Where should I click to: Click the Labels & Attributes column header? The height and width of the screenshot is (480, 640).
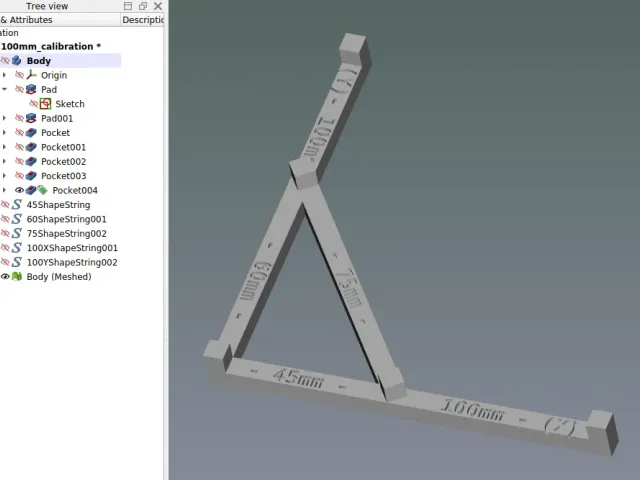60,20
